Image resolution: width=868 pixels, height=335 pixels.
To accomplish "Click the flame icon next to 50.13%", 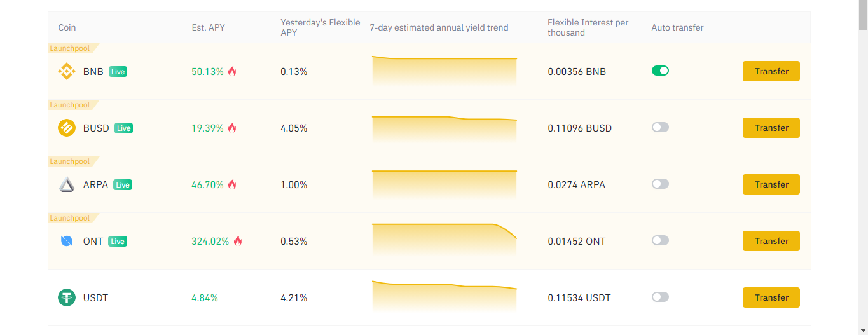I will click(232, 71).
